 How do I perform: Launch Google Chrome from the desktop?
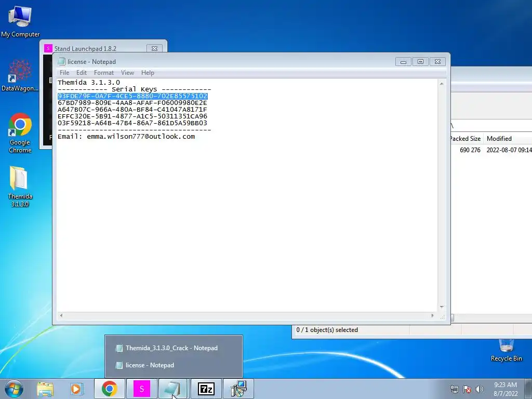point(20,133)
